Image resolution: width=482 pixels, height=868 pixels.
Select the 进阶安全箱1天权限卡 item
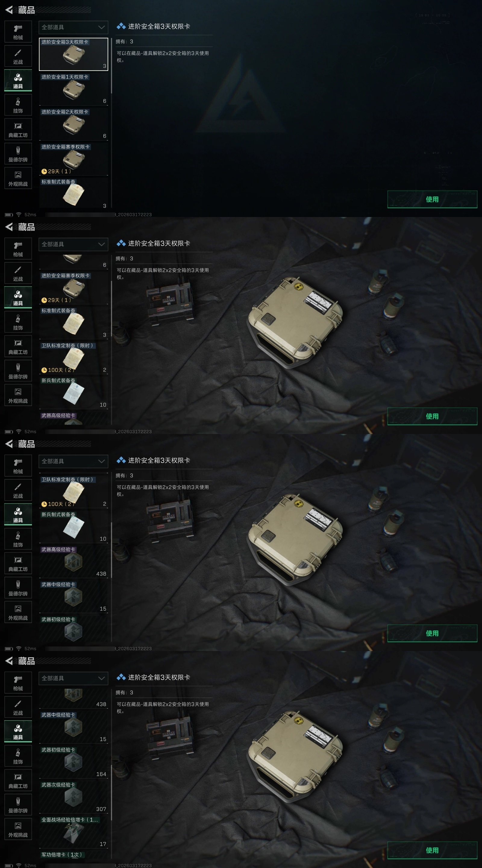point(74,89)
